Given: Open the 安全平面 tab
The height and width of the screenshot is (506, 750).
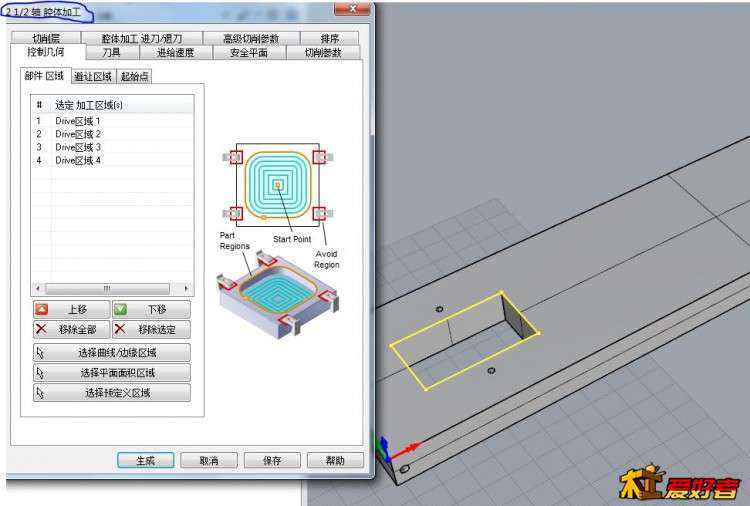Looking at the screenshot, I should click(x=249, y=53).
